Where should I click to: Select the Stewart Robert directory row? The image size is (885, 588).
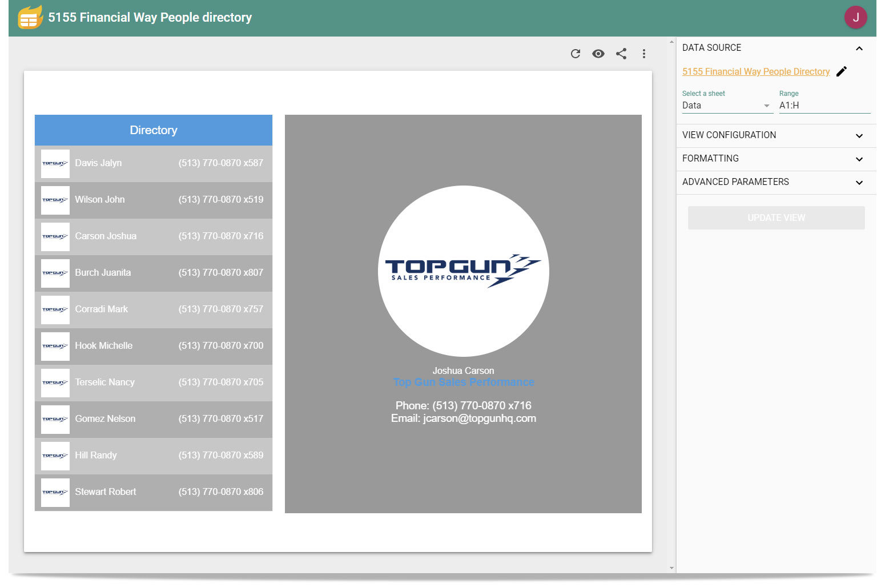[154, 493]
